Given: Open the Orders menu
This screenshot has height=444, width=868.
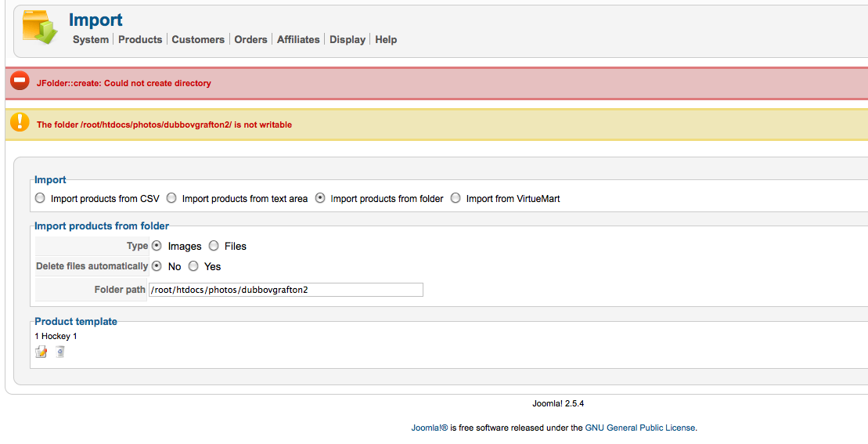Looking at the screenshot, I should tap(250, 40).
